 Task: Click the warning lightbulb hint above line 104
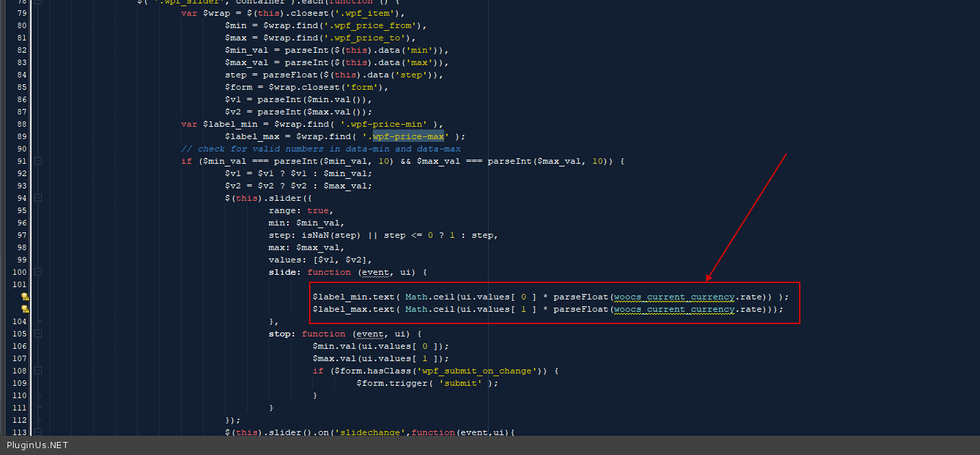pyautogui.click(x=24, y=309)
